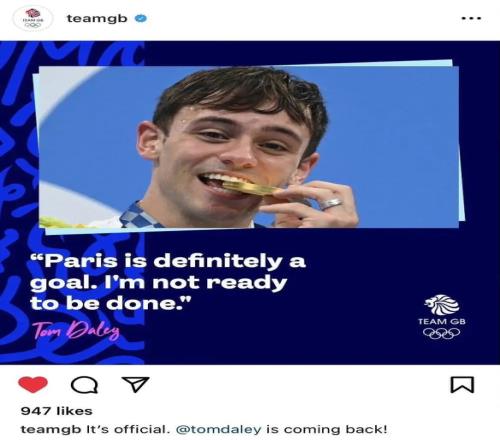Save the post with the bookmark icon
This screenshot has width=500, height=440.
coord(462,385)
